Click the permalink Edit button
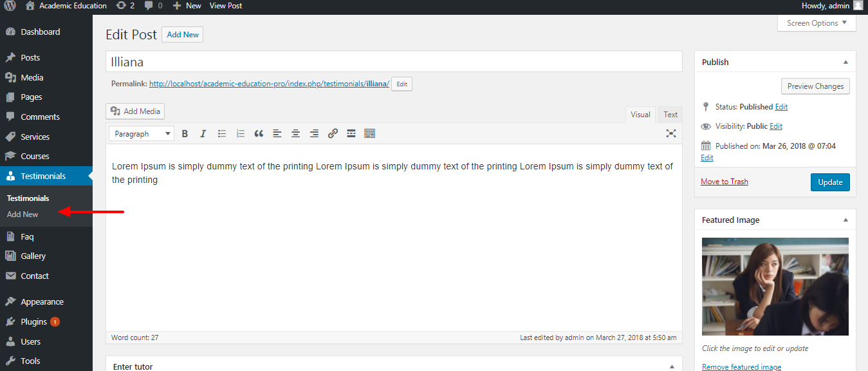The height and width of the screenshot is (371, 868). [402, 84]
